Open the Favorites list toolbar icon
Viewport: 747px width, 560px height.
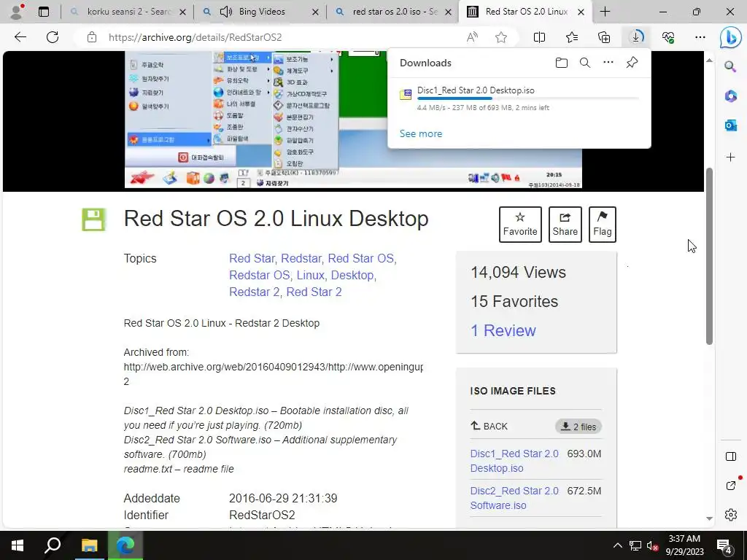[x=572, y=37]
